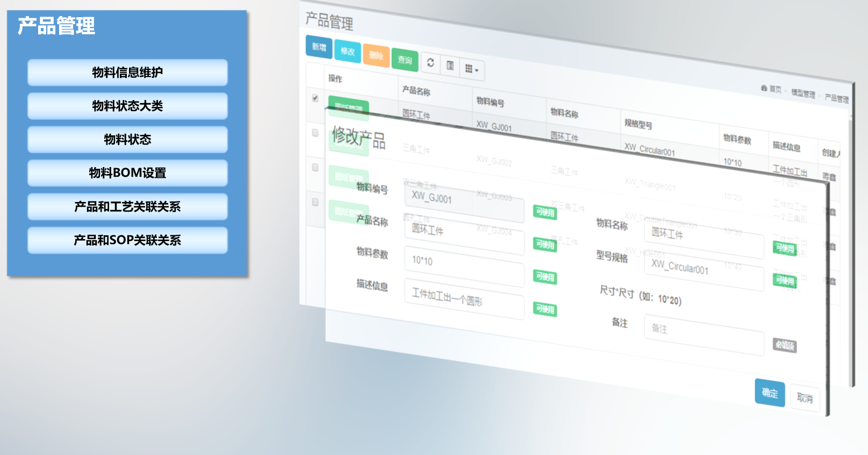Select the 物料状态 menu item
The width and height of the screenshot is (868, 455).
[x=127, y=140]
